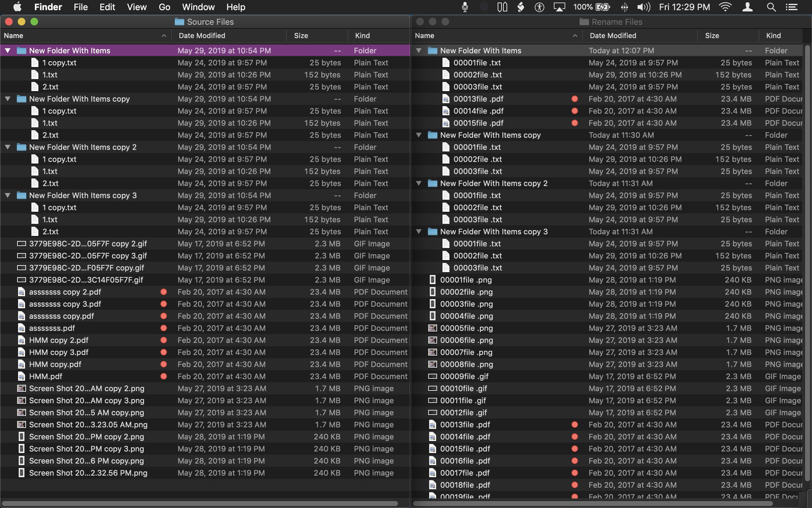
Task: Sort Rename Files by Name column
Action: click(497, 36)
